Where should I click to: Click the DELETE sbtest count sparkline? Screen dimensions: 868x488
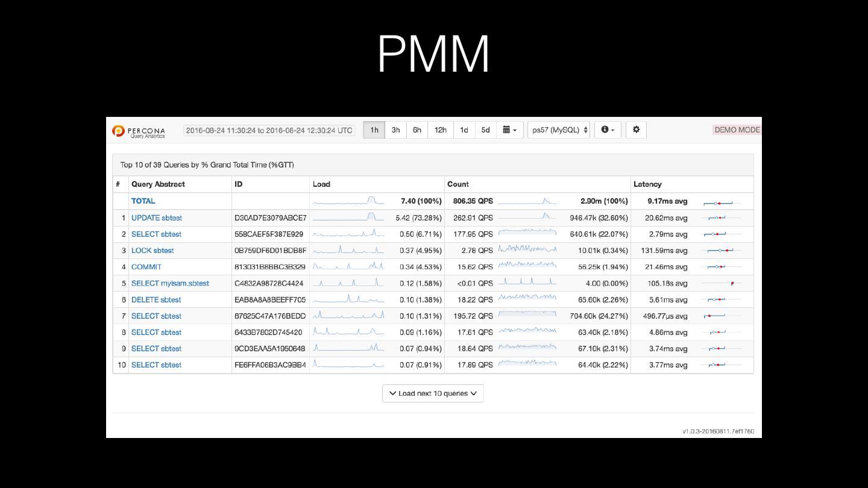pyautogui.click(x=527, y=298)
